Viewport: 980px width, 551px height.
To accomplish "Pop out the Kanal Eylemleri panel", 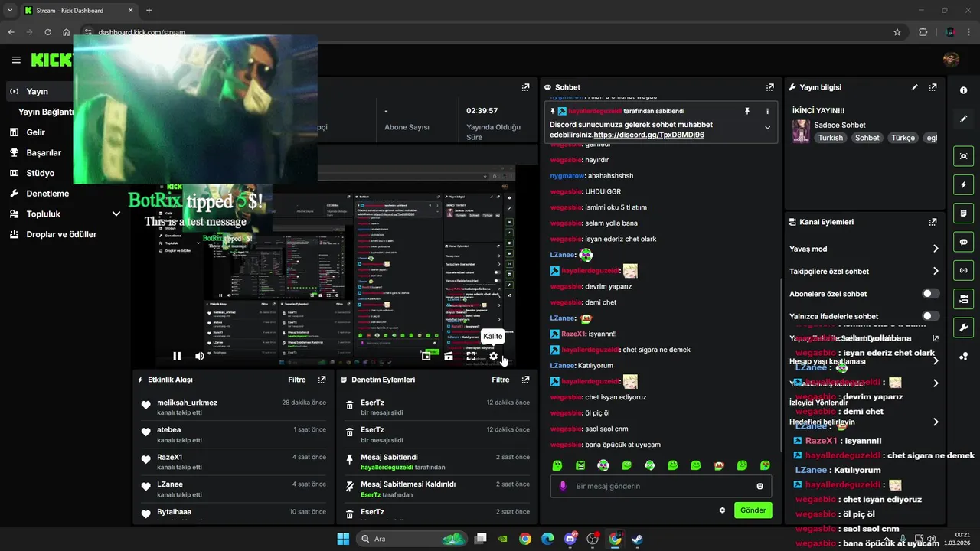I will (x=933, y=222).
